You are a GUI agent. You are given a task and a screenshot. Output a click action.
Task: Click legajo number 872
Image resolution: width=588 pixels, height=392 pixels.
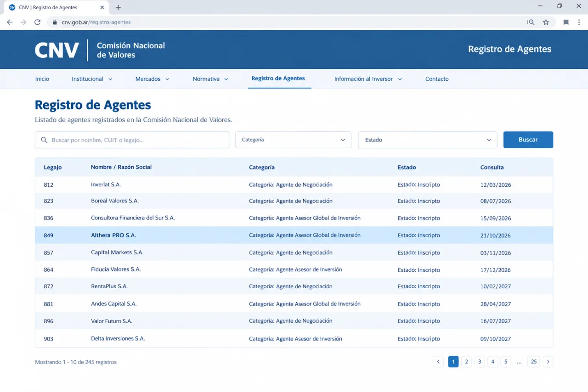[x=49, y=286]
